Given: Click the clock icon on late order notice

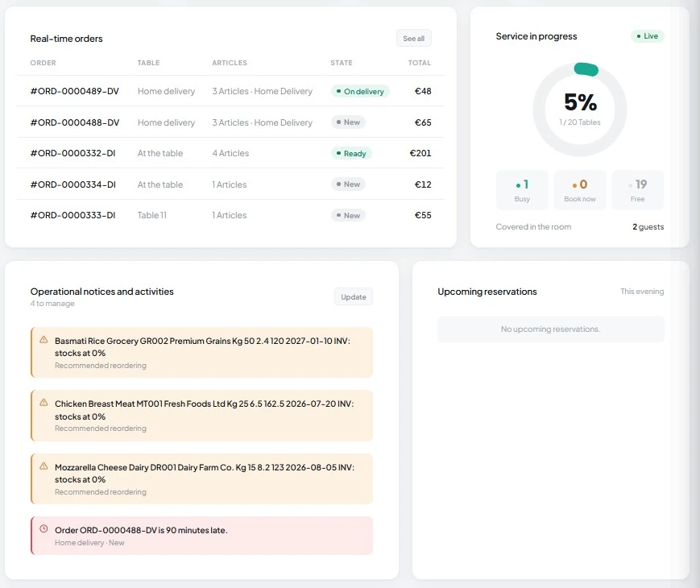Looking at the screenshot, I should click(43, 529).
